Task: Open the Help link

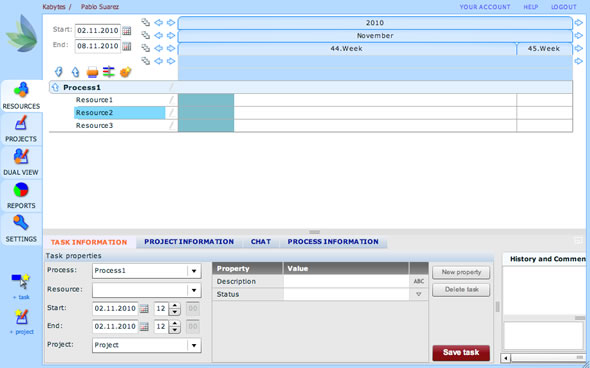Action: 531,7
